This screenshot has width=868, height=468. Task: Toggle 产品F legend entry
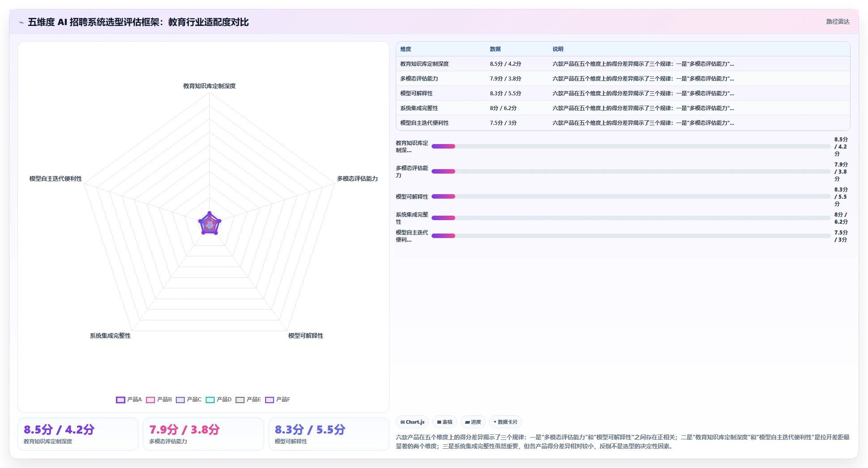point(278,400)
